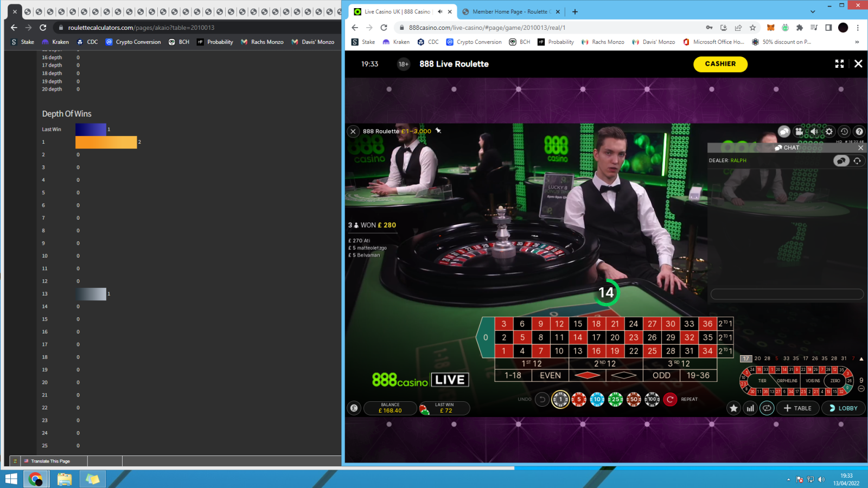Select the 1 chip
Screen dimensions: 868x488
click(560, 399)
